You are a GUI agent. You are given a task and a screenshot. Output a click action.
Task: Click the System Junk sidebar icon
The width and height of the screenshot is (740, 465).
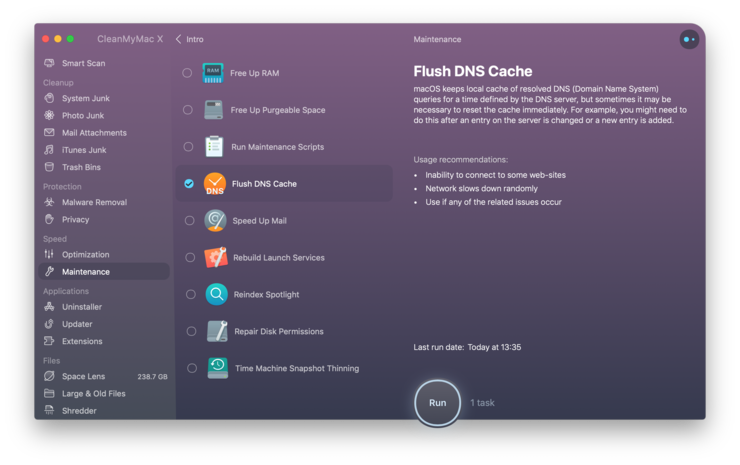[x=49, y=98]
